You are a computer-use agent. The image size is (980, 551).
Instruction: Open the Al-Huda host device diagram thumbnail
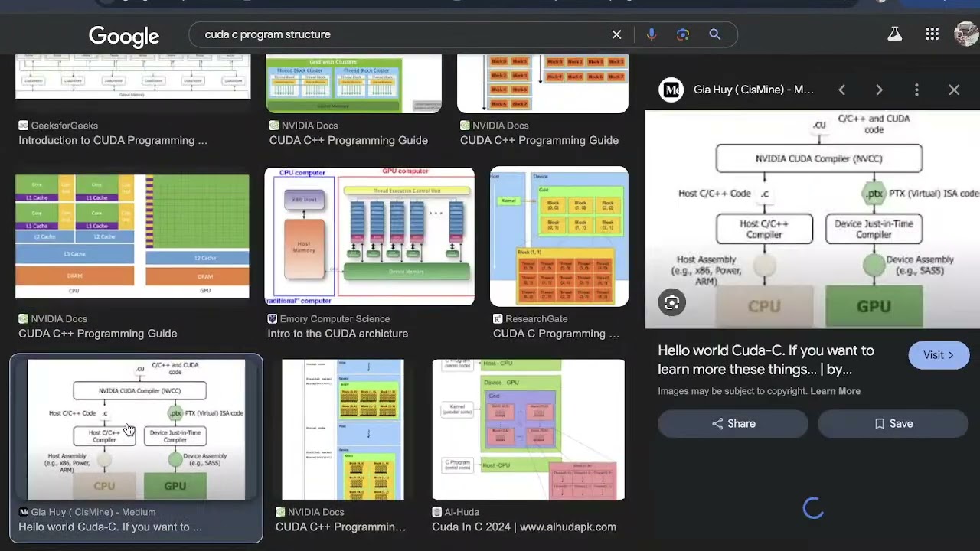(x=528, y=429)
